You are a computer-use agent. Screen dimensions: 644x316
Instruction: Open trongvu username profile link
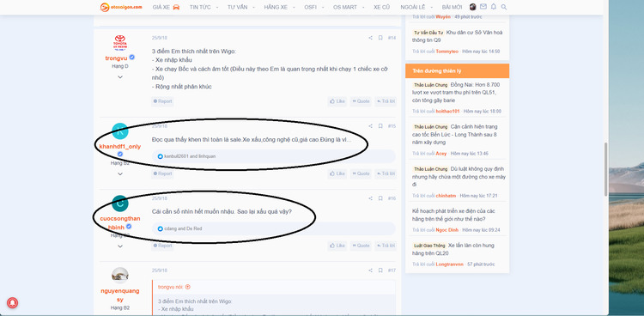point(117,58)
